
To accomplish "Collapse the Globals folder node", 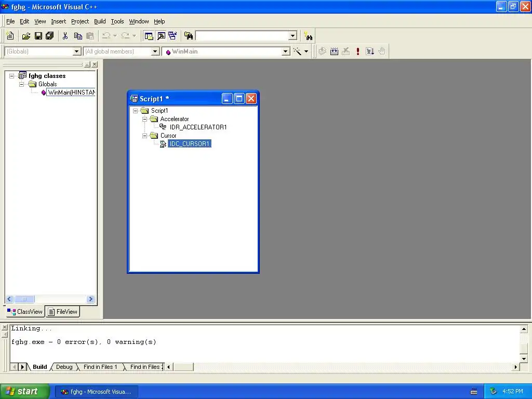I will (x=21, y=84).
